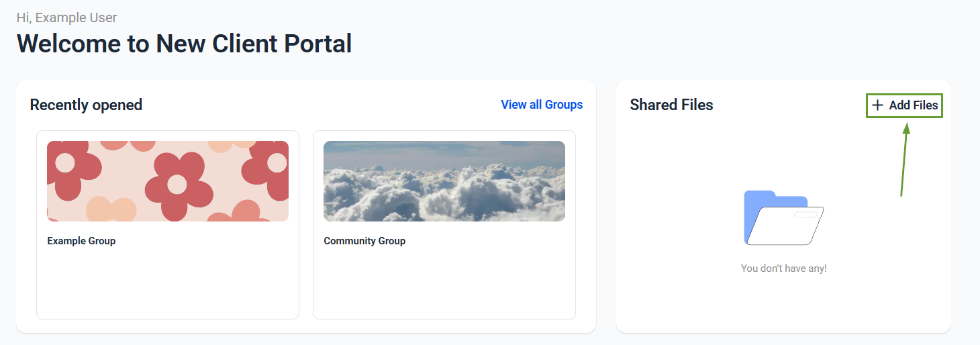Click the plus icon beside Add Files
This screenshot has height=345, width=980.
[x=877, y=105]
